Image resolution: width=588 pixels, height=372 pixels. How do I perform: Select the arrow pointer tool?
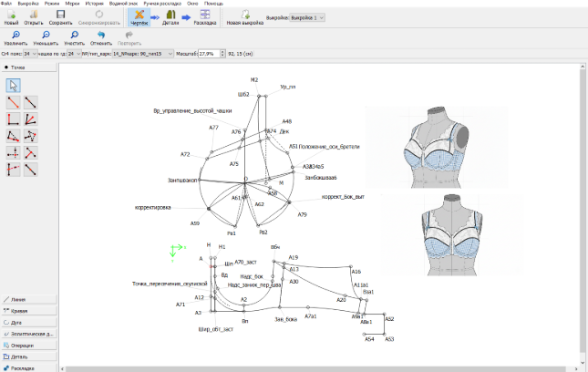(15, 86)
